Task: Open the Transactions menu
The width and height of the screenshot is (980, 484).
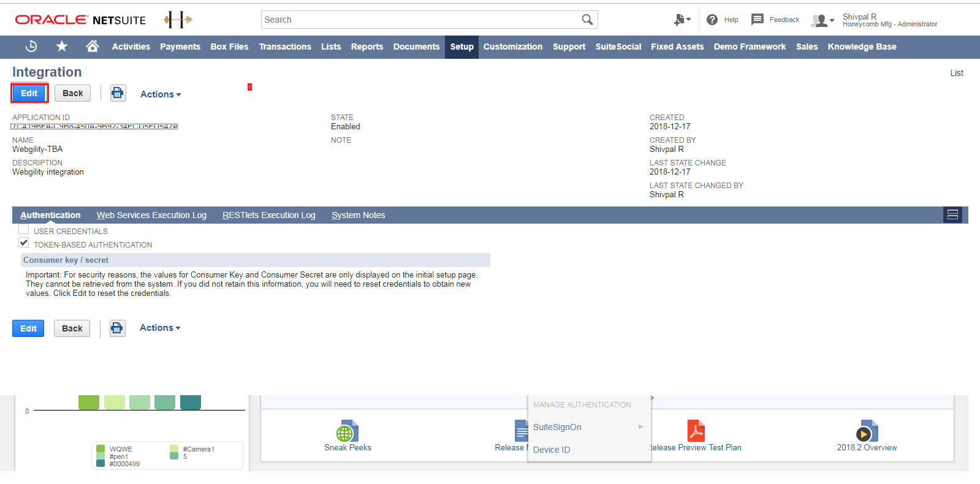Action: pyautogui.click(x=285, y=47)
